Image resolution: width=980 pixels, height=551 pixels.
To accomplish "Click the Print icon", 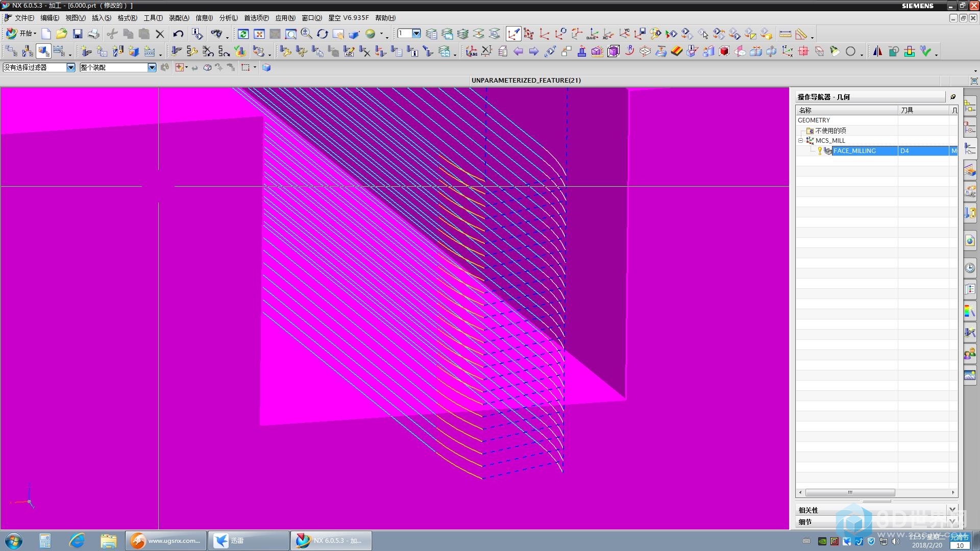I will point(93,34).
